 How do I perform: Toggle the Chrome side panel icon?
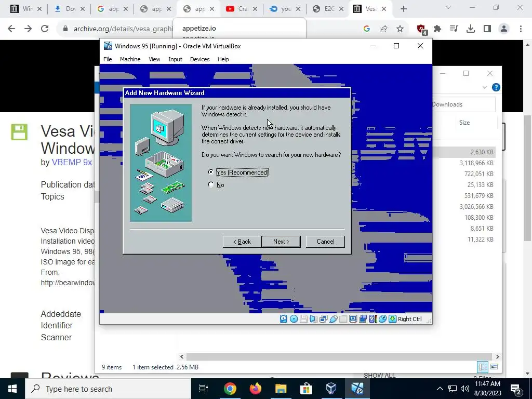pyautogui.click(x=487, y=29)
